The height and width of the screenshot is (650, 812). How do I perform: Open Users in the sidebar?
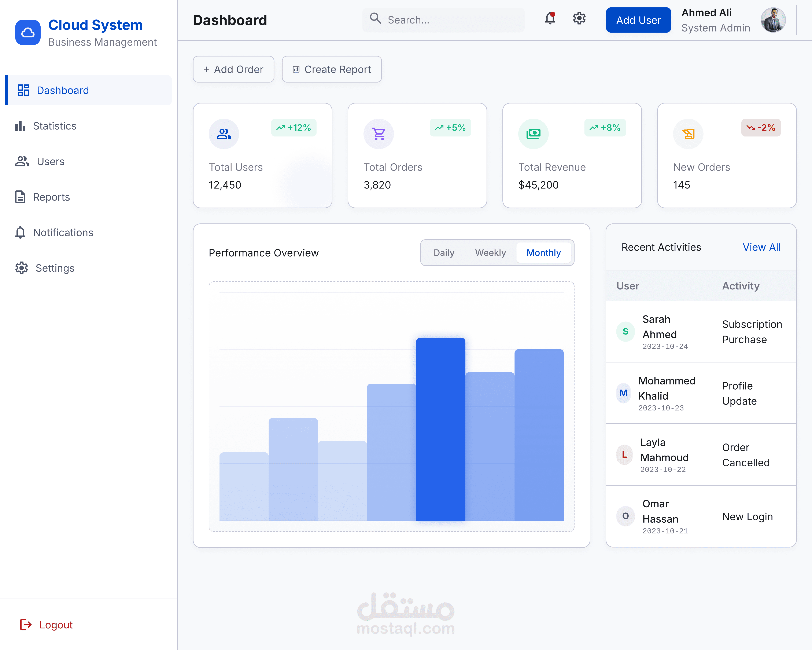[89, 161]
